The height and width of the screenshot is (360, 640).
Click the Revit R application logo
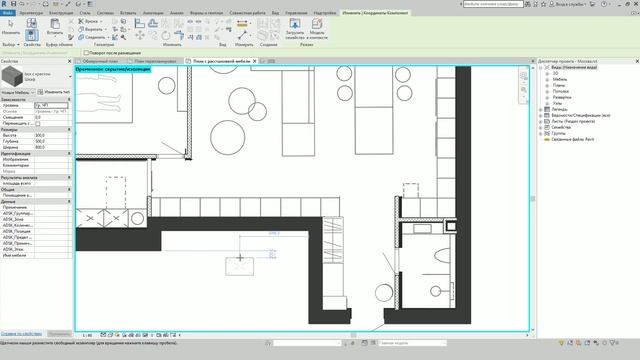click(x=4, y=4)
